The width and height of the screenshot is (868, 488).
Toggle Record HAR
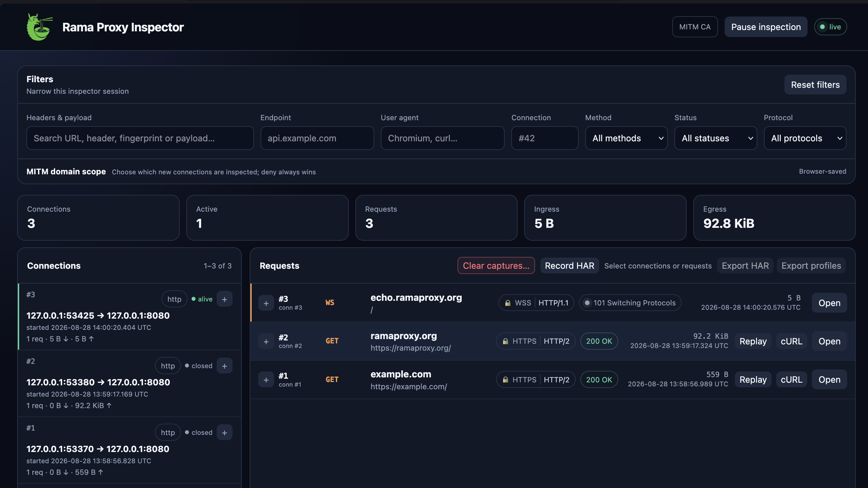pyautogui.click(x=569, y=266)
